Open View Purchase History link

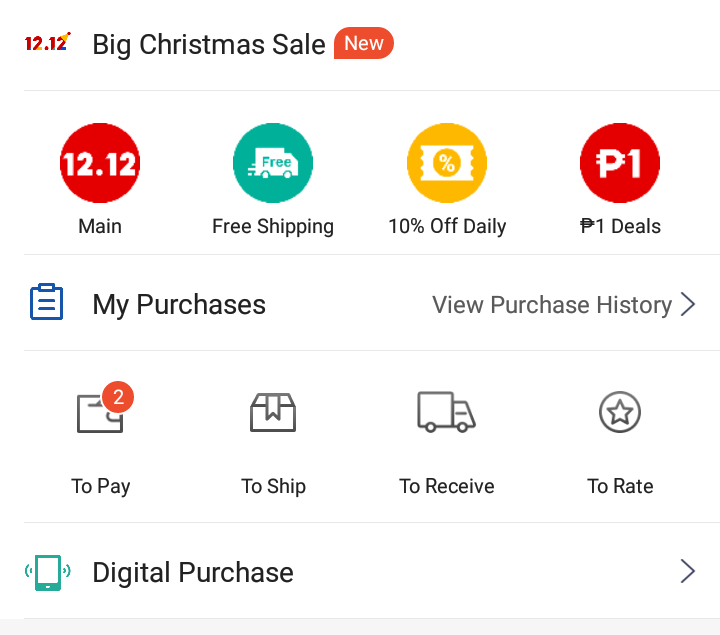pyautogui.click(x=552, y=305)
